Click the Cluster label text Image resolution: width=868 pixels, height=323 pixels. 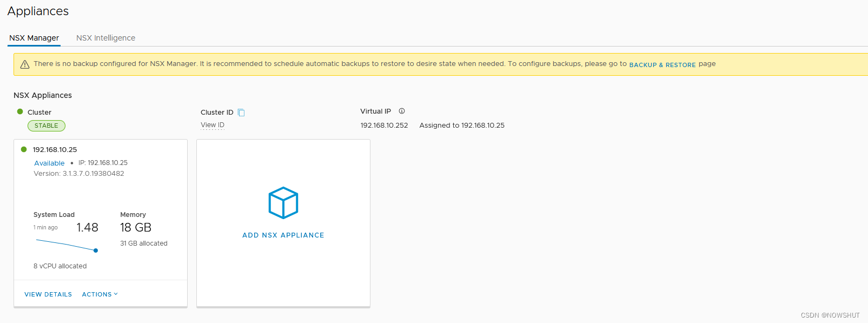pos(39,113)
